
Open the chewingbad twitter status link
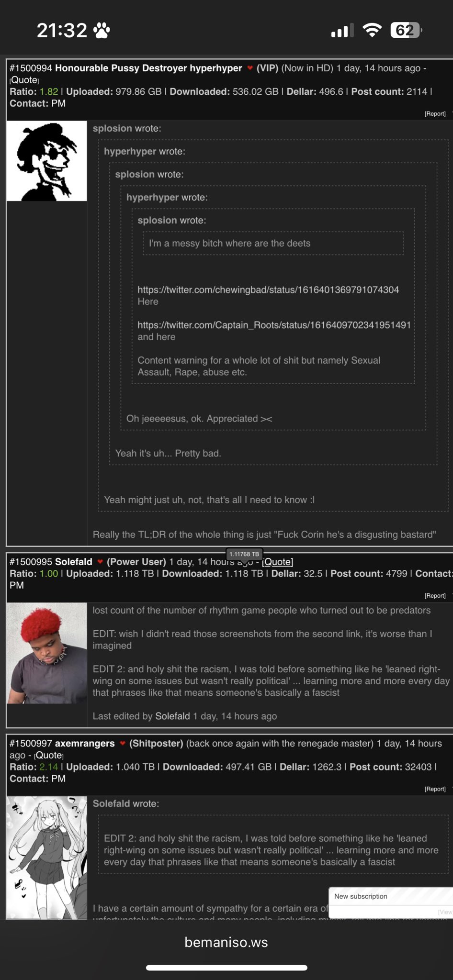pos(268,290)
